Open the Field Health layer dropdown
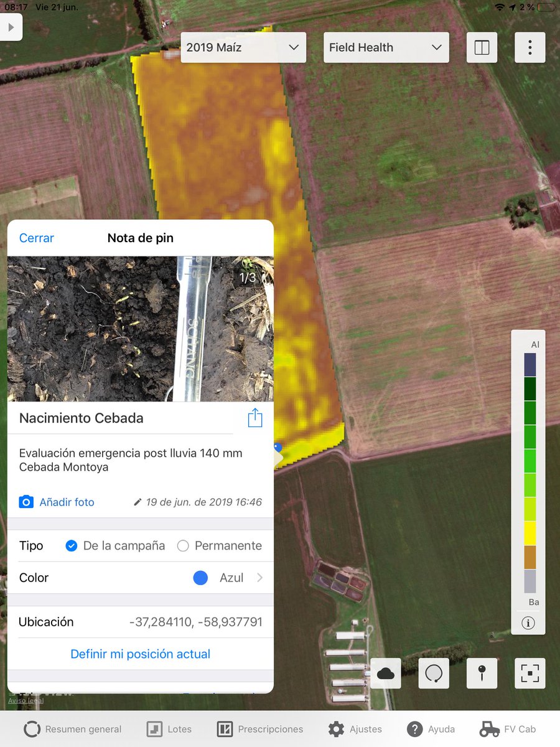 [x=386, y=47]
